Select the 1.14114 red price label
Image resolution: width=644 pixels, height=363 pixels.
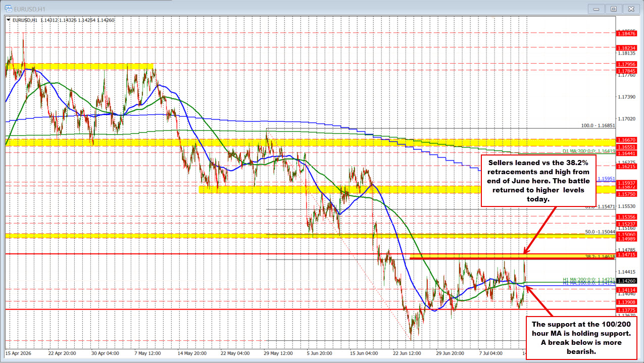pyautogui.click(x=626, y=289)
